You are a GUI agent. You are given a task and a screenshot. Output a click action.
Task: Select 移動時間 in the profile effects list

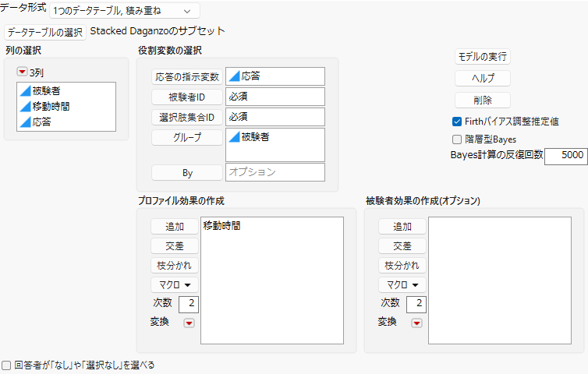[x=221, y=226]
